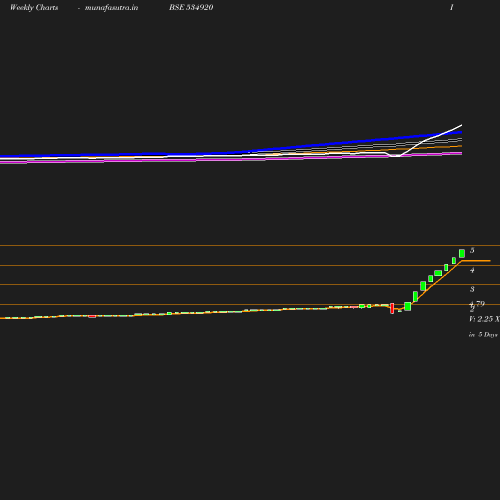Click the topmost green candlestick near level 5
This screenshot has width=500, height=500.
[x=462, y=253]
